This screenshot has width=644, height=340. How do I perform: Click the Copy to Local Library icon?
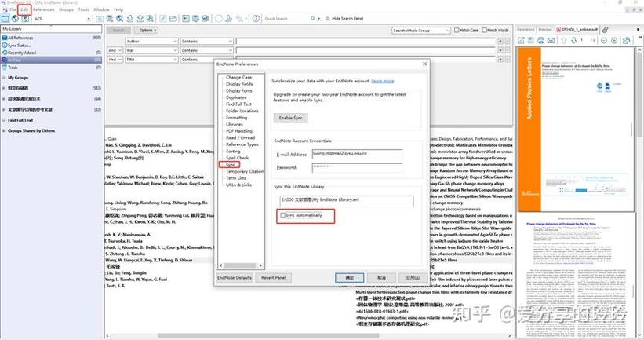click(100, 19)
